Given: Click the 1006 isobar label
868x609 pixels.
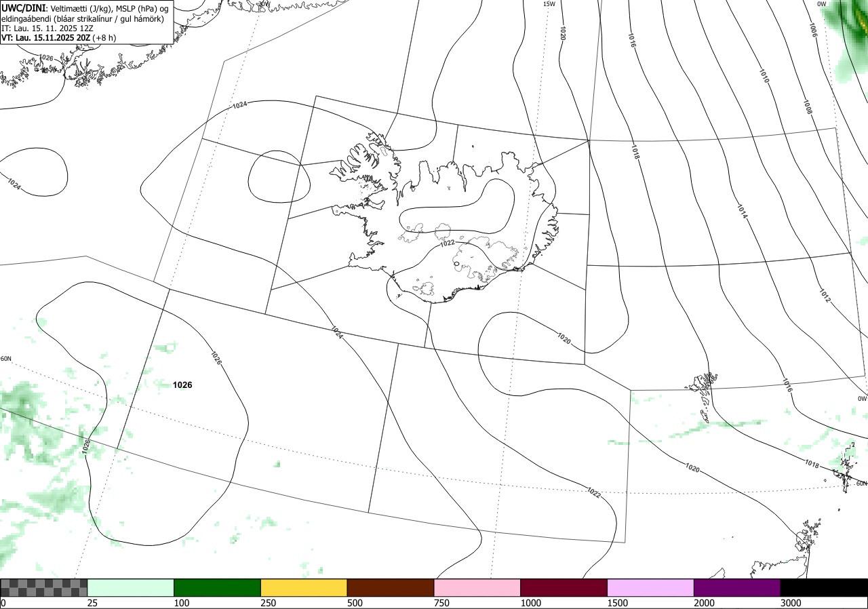Looking at the screenshot, I should point(813,28).
